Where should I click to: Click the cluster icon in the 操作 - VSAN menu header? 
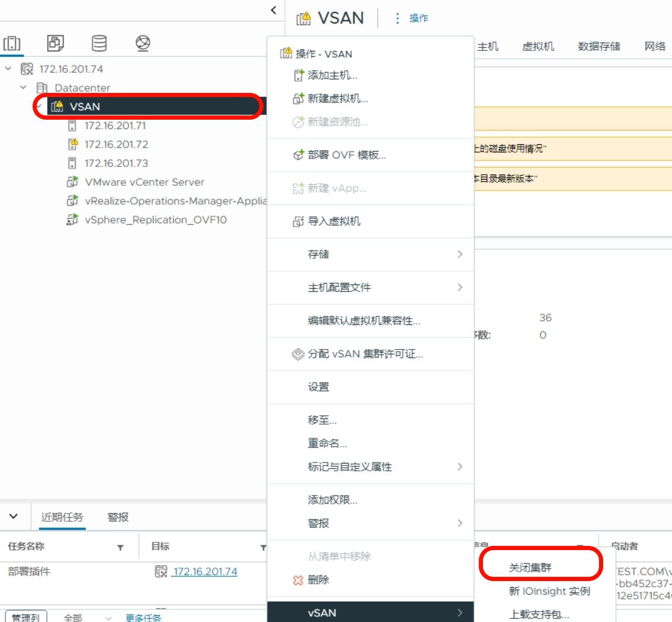(286, 53)
